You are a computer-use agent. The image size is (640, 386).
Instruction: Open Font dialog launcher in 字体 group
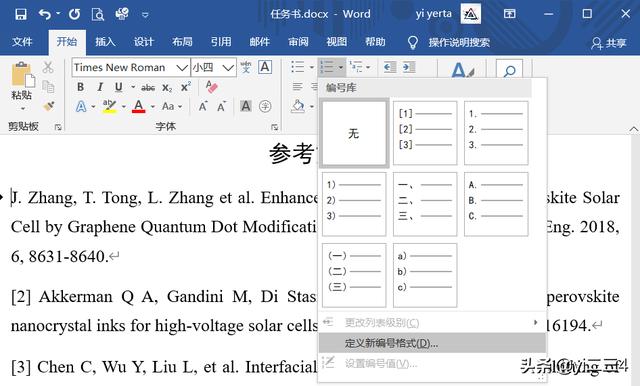click(x=275, y=127)
